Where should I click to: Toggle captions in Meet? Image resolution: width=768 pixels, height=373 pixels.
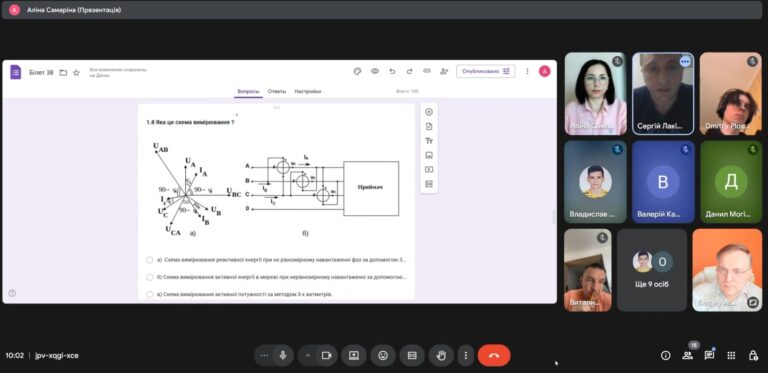pyautogui.click(x=412, y=356)
